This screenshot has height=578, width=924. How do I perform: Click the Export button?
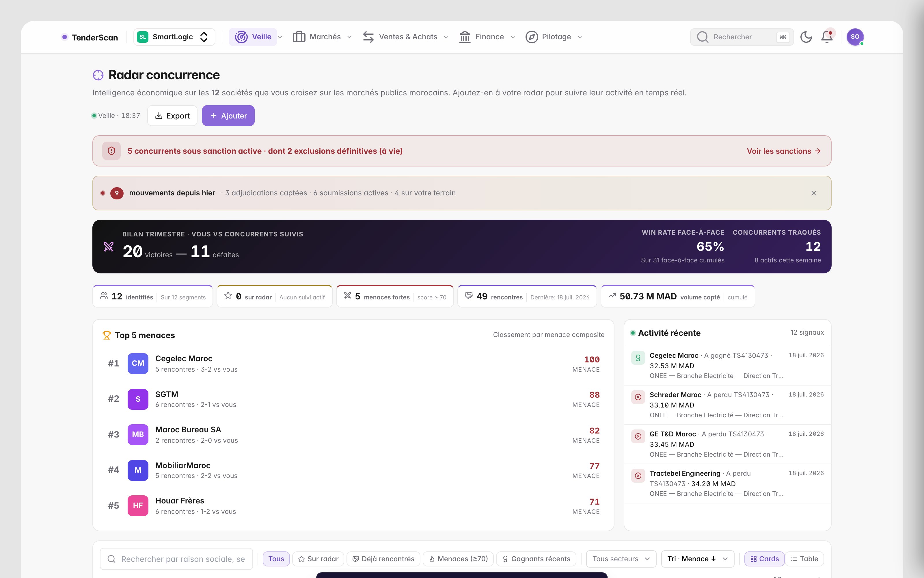tap(172, 115)
